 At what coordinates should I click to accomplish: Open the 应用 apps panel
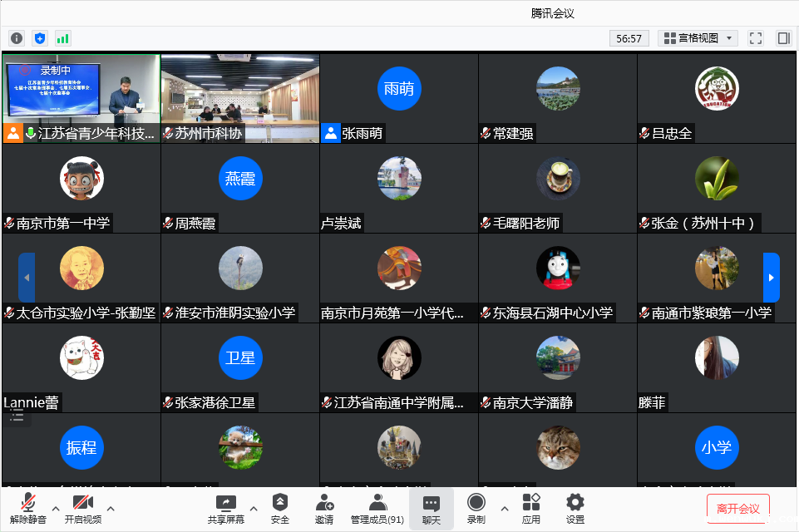pyautogui.click(x=530, y=507)
